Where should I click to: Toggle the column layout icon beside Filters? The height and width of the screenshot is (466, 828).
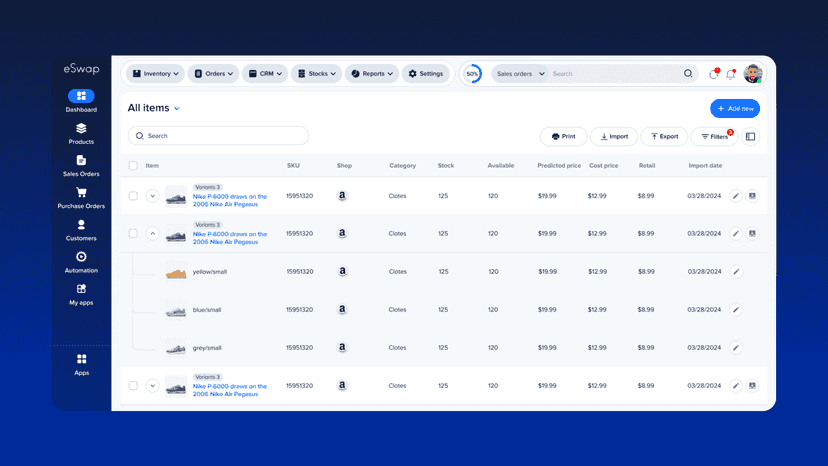coord(750,137)
